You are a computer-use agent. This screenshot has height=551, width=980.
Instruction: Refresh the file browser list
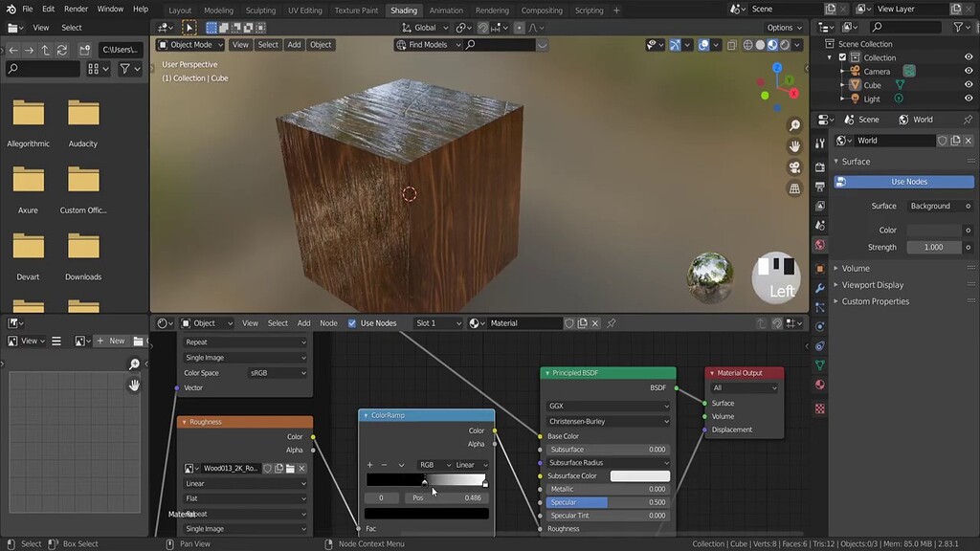62,50
